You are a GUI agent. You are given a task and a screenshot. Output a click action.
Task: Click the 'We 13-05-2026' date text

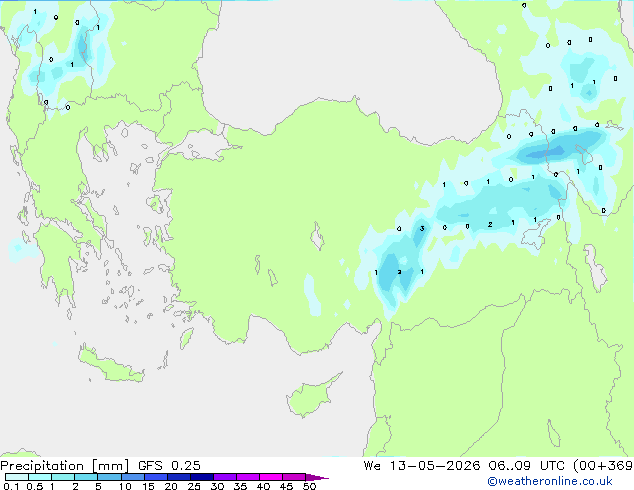point(422,466)
